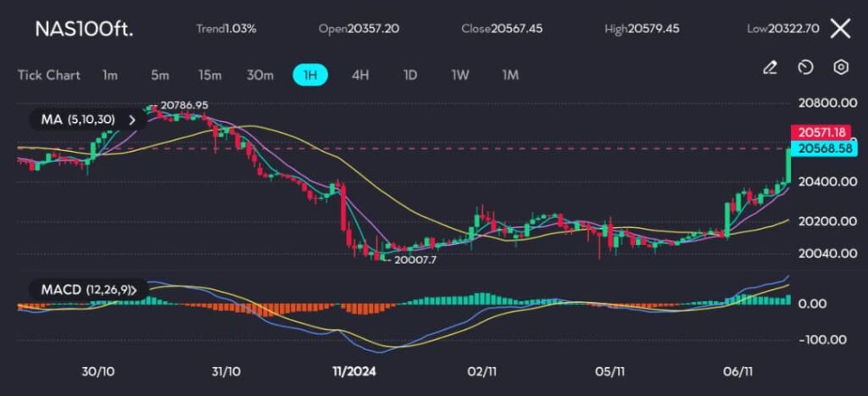Image resolution: width=868 pixels, height=396 pixels.
Task: Select the 1W weekly timeframe
Action: coord(460,75)
